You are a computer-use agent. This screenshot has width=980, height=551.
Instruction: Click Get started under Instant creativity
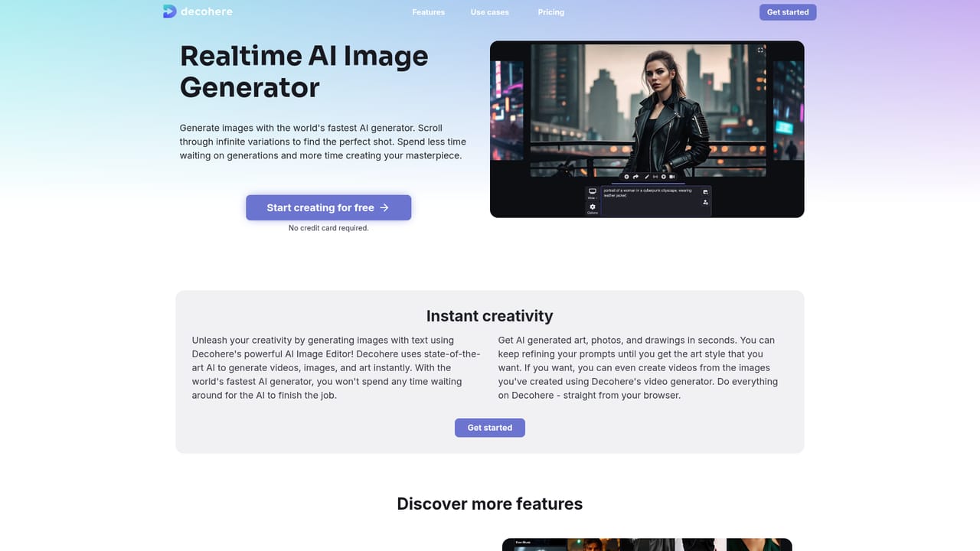pyautogui.click(x=490, y=428)
